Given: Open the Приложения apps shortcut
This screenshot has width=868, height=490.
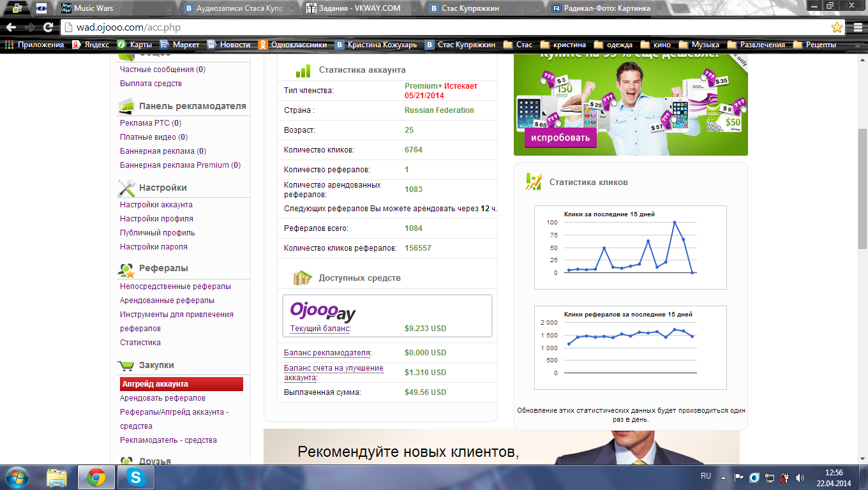Looking at the screenshot, I should [34, 45].
